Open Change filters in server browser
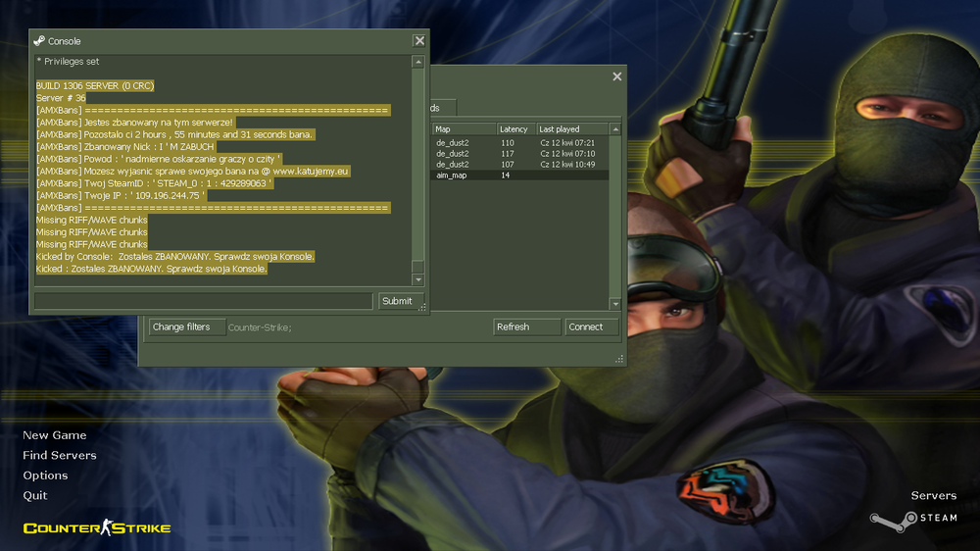The width and height of the screenshot is (980, 551). (x=187, y=327)
